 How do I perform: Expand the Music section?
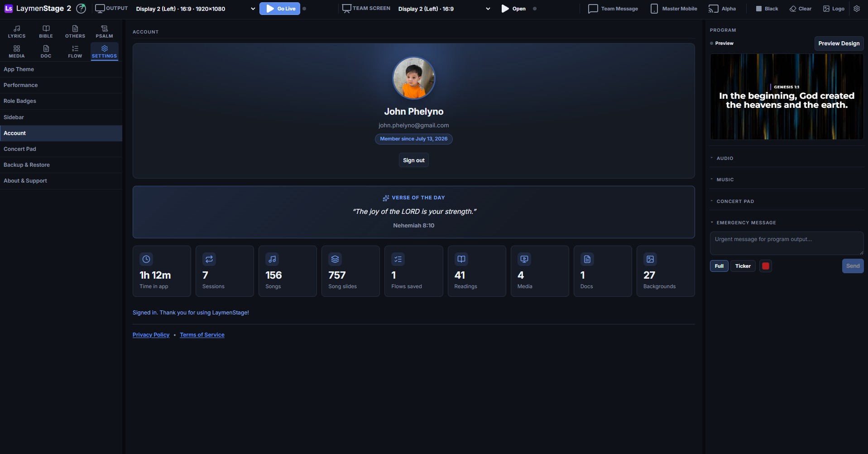pos(786,179)
